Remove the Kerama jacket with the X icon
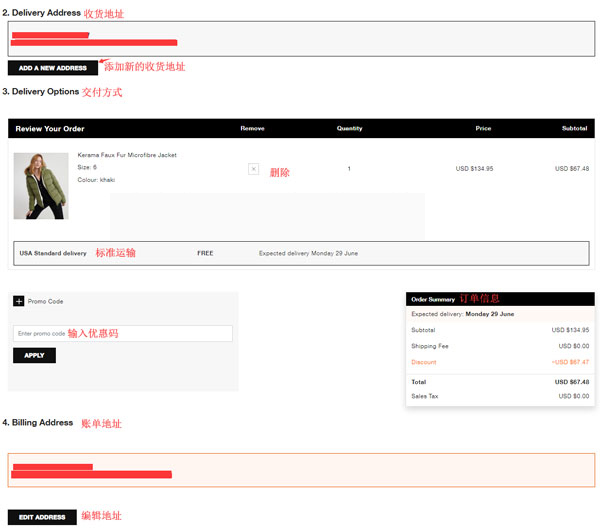The width and height of the screenshot is (600, 530). 253,169
